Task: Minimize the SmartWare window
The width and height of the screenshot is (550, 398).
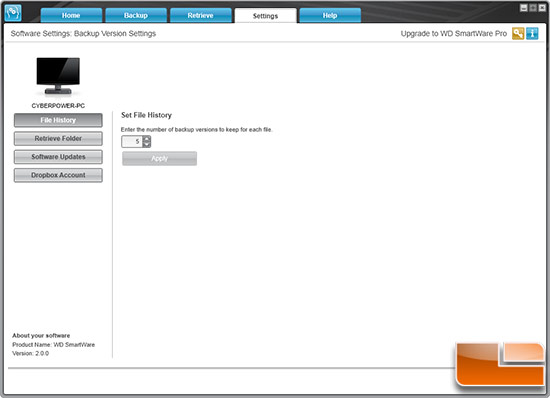Action: (x=524, y=8)
